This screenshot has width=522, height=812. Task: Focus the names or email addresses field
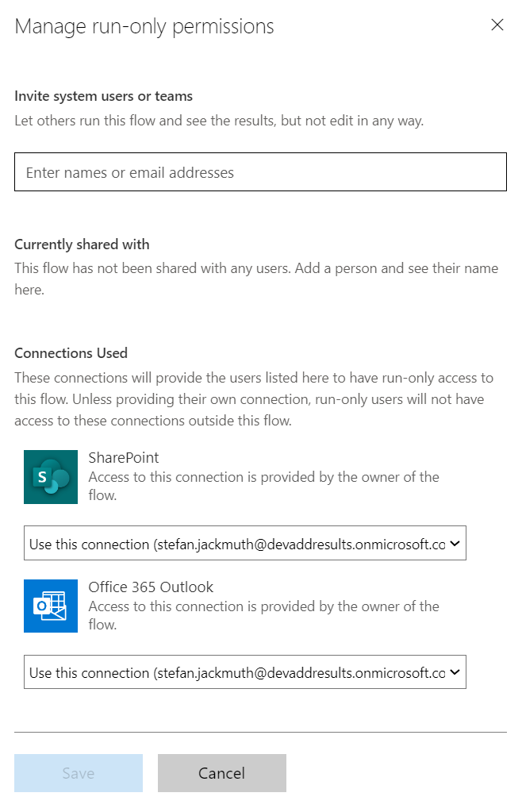[260, 172]
